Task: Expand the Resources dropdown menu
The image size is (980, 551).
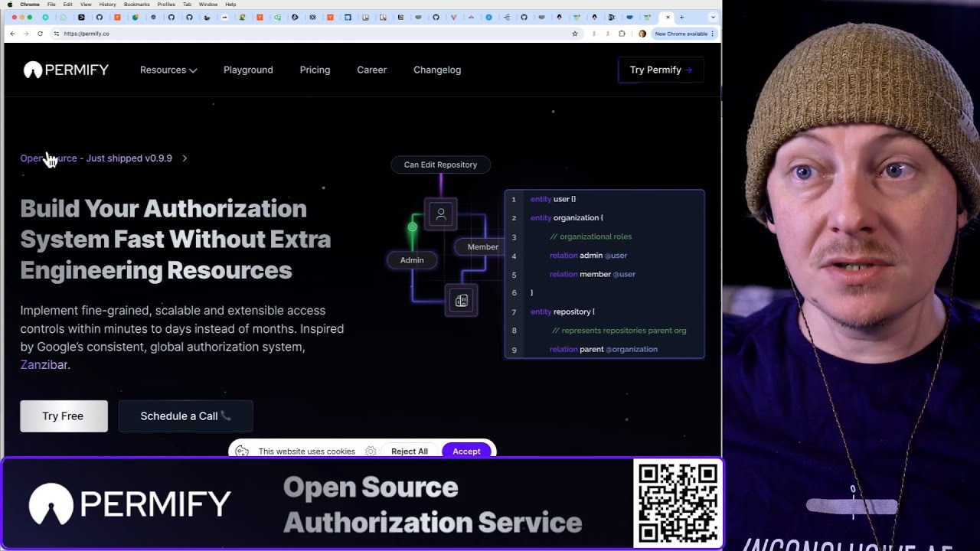Action: tap(168, 70)
